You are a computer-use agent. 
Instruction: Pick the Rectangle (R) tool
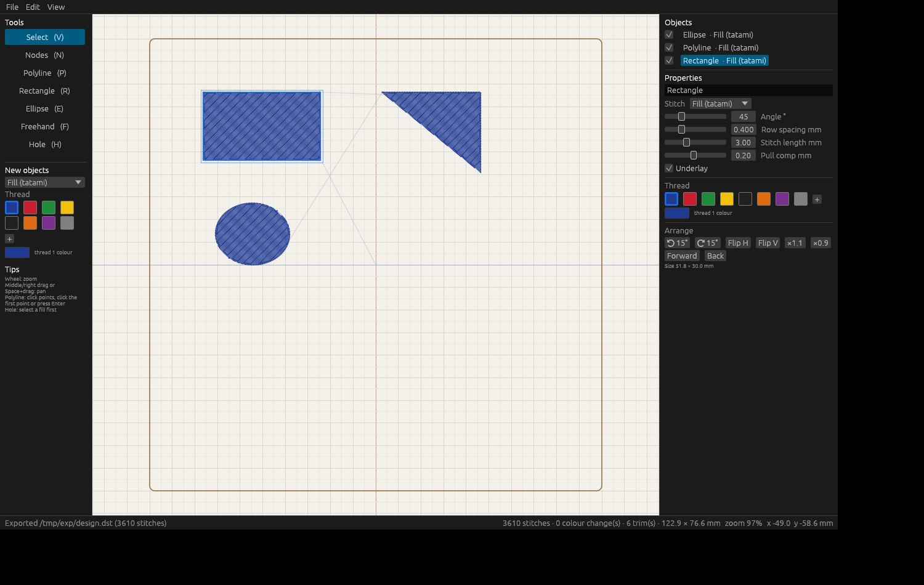point(45,91)
